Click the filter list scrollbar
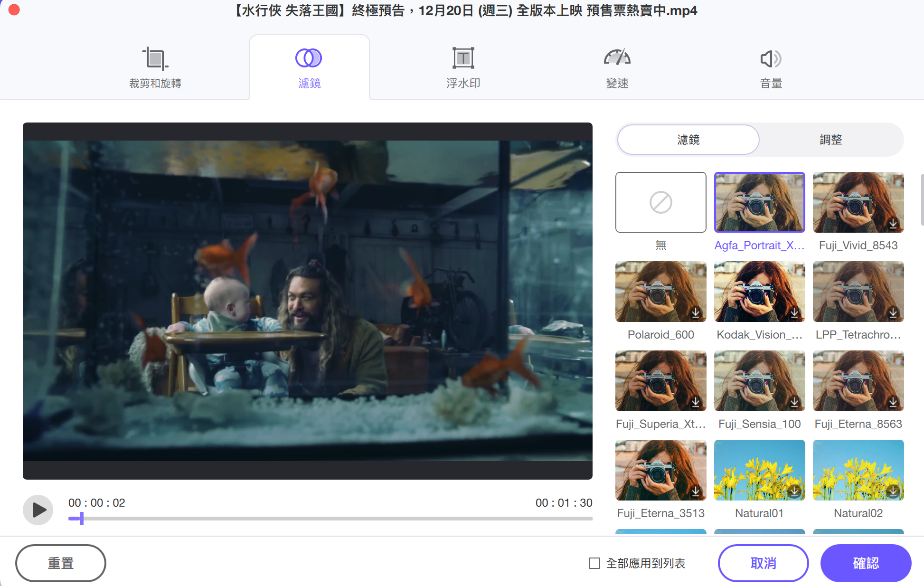Image resolution: width=924 pixels, height=586 pixels. [922, 199]
